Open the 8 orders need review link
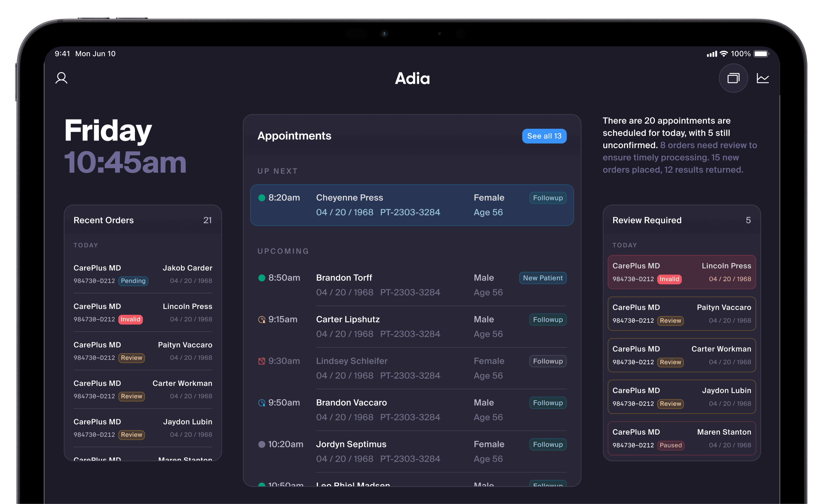Screen dimensions: 824x504 [x=707, y=145]
